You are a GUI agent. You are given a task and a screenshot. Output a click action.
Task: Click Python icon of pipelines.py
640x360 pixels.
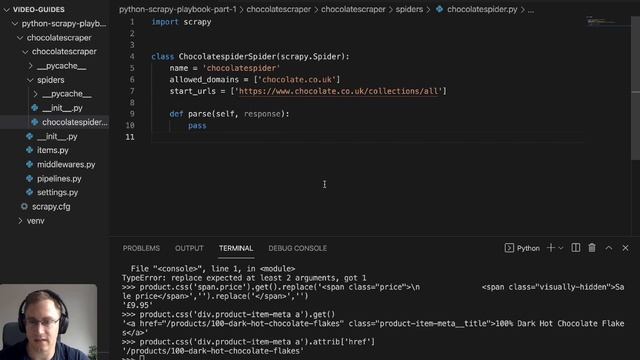pyautogui.click(x=29, y=178)
